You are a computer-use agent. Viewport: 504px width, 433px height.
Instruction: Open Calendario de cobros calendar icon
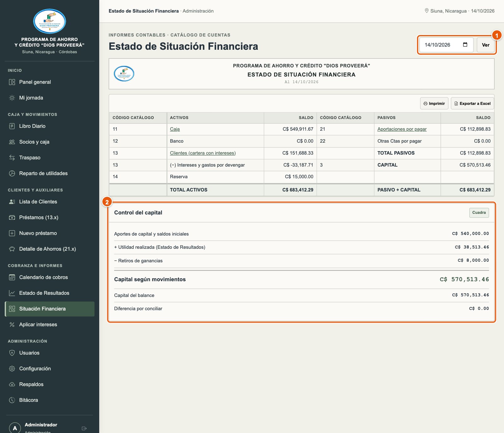click(x=12, y=277)
